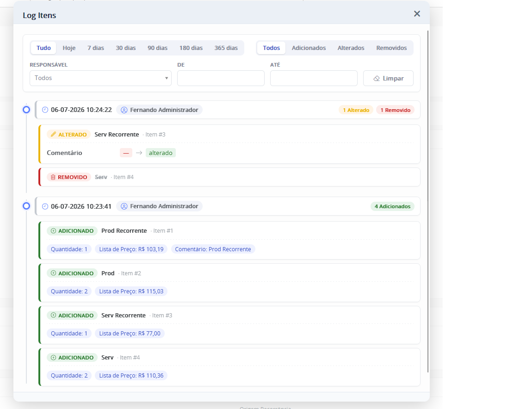The width and height of the screenshot is (532, 409).
Task: Click plus icon in Prod Recorrente ADICIONADO badge
Action: pos(53,231)
